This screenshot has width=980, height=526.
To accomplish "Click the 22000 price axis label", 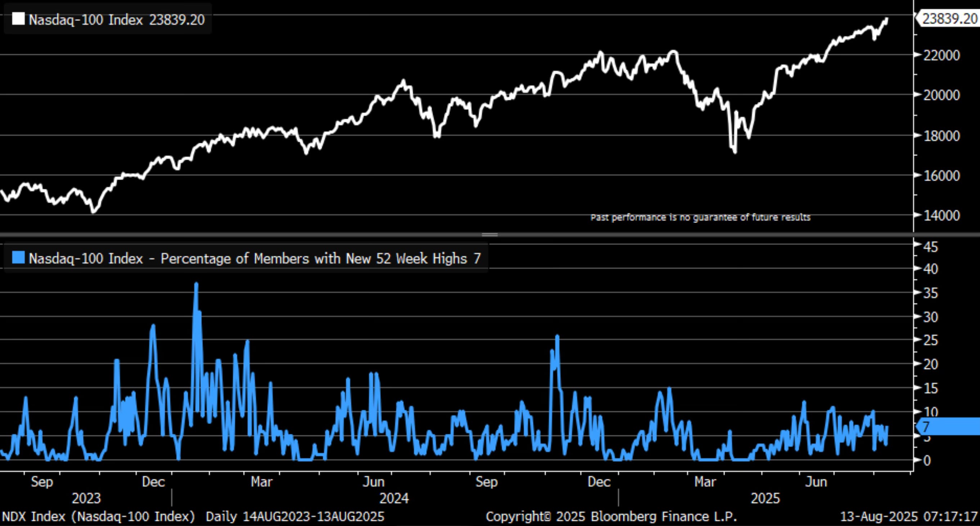I will coord(941,55).
